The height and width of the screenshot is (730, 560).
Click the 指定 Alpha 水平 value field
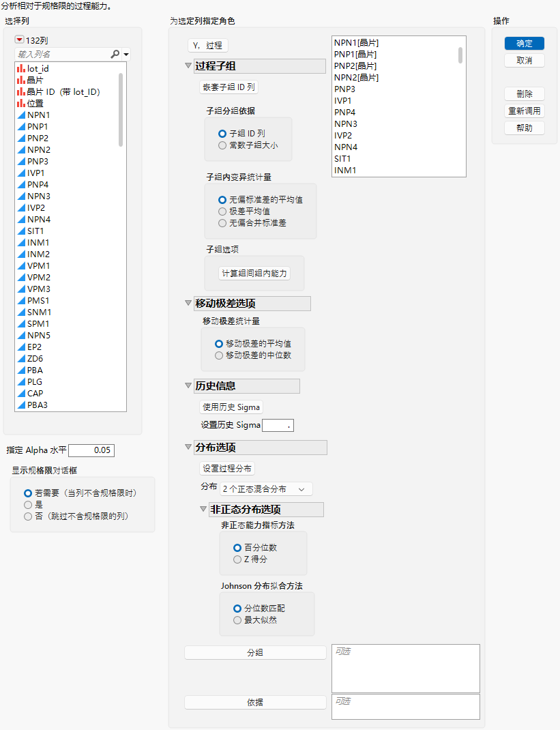pos(91,450)
